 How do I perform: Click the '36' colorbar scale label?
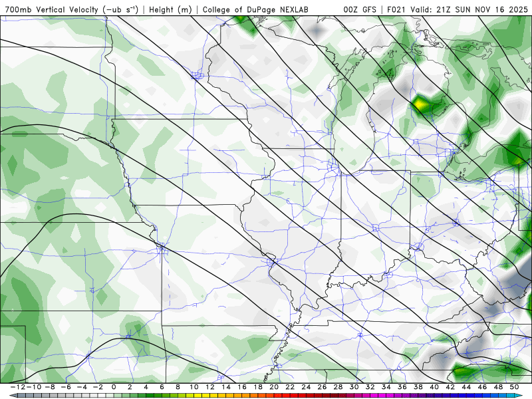tap(402, 387)
